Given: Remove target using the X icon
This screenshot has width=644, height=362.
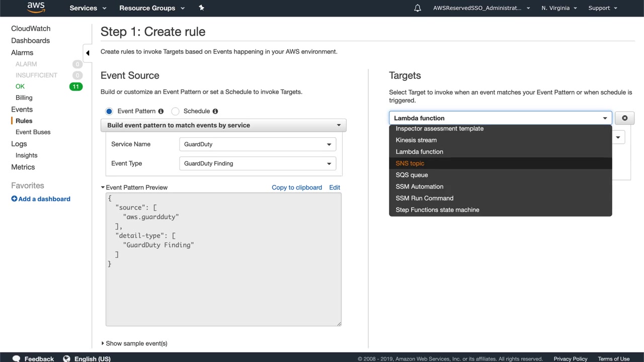Looking at the screenshot, I should coord(624,118).
